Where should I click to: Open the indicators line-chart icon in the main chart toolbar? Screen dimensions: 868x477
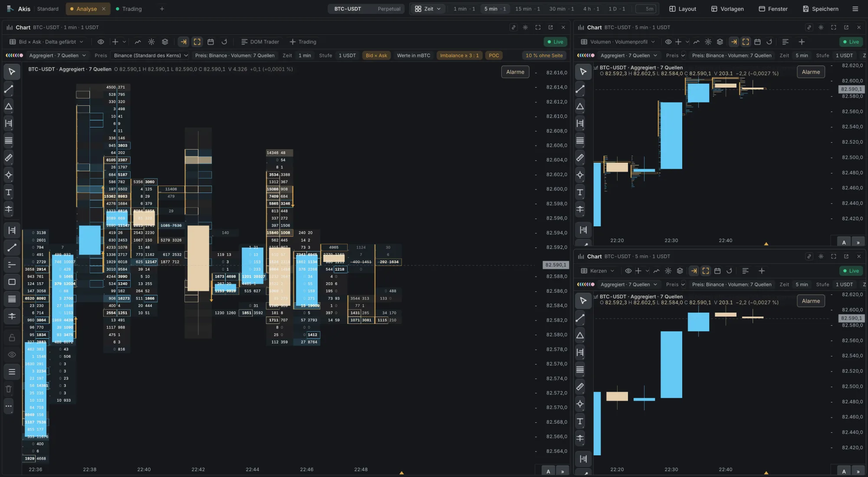(138, 42)
